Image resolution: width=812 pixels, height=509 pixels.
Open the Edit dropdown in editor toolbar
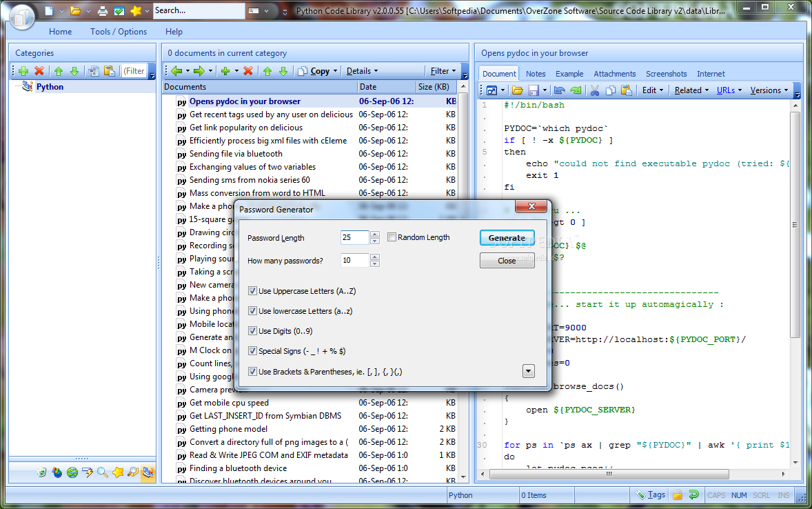(653, 90)
